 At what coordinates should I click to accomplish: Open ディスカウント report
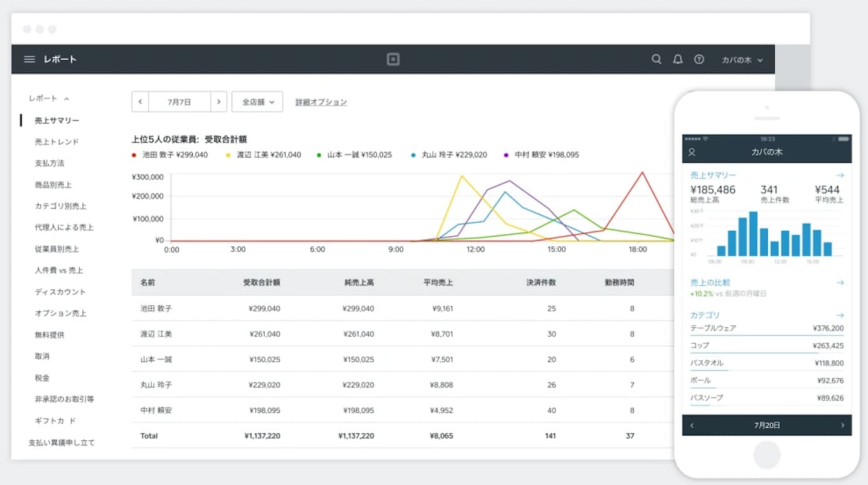[x=60, y=292]
